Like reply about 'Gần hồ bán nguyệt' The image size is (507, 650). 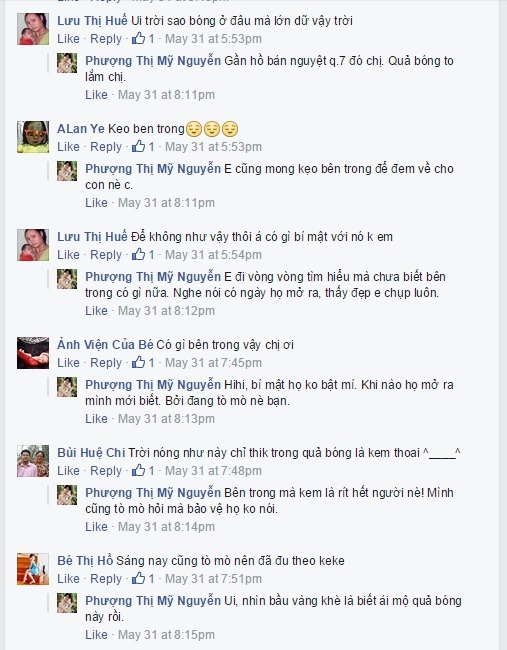(x=96, y=95)
